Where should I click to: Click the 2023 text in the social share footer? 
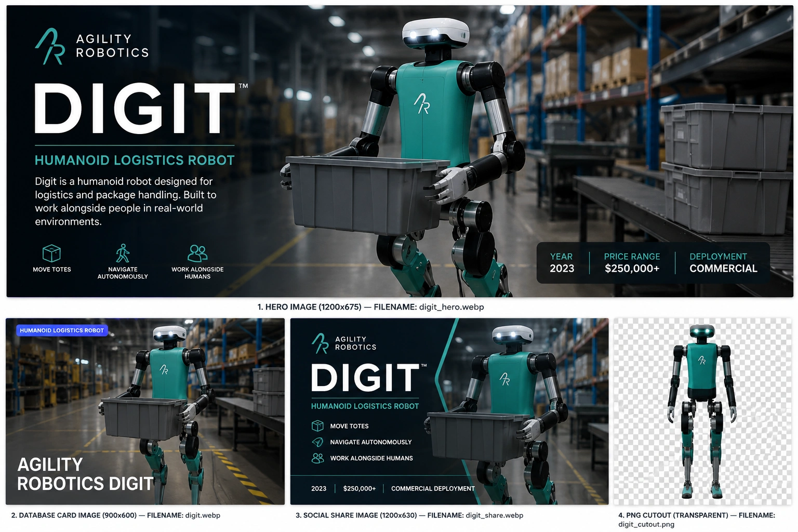point(318,489)
